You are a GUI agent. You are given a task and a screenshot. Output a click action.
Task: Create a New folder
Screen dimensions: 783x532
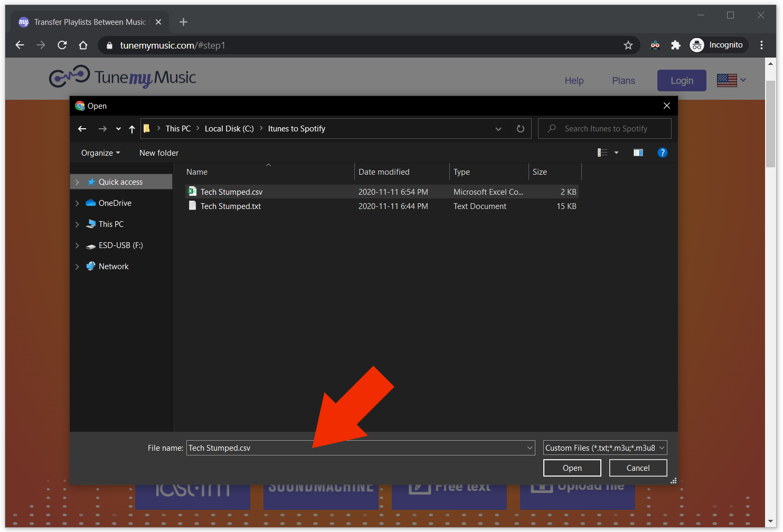point(159,153)
